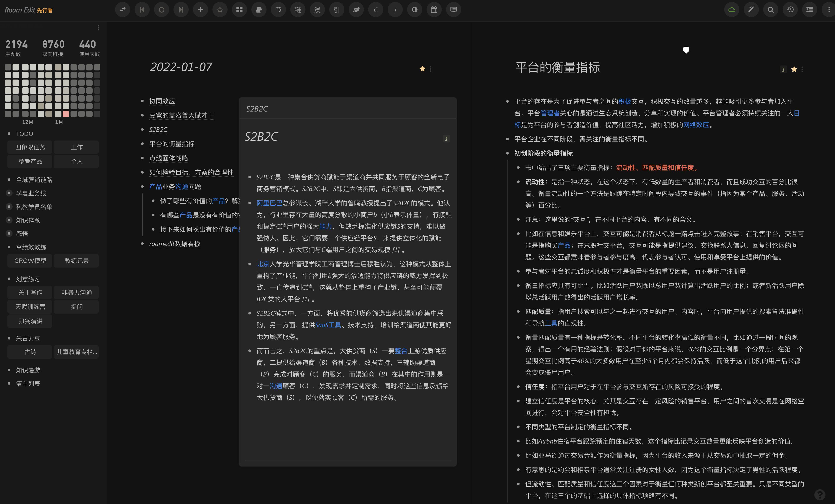This screenshot has height=504, width=835.
Task: Click the J toolbar button
Action: click(x=395, y=10)
